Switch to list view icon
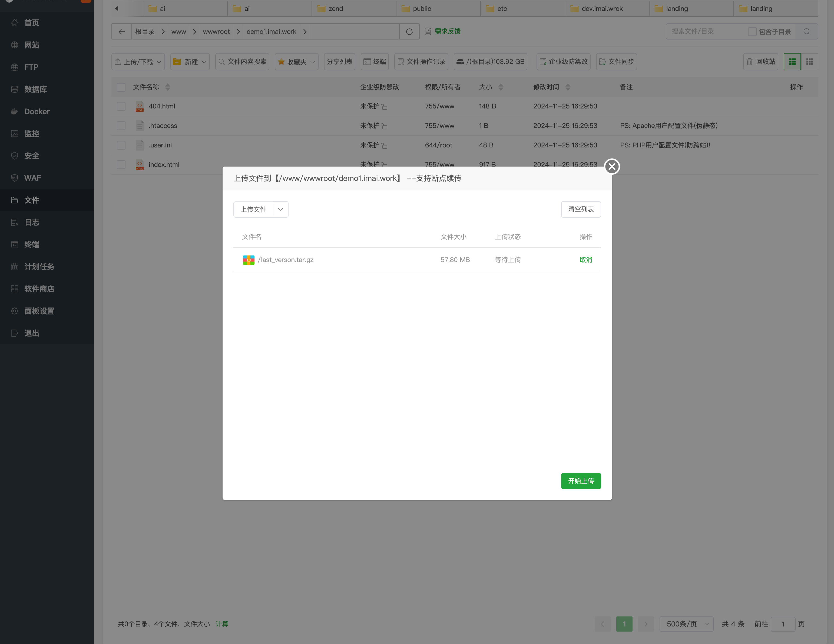Image resolution: width=834 pixels, height=644 pixels. pyautogui.click(x=792, y=61)
